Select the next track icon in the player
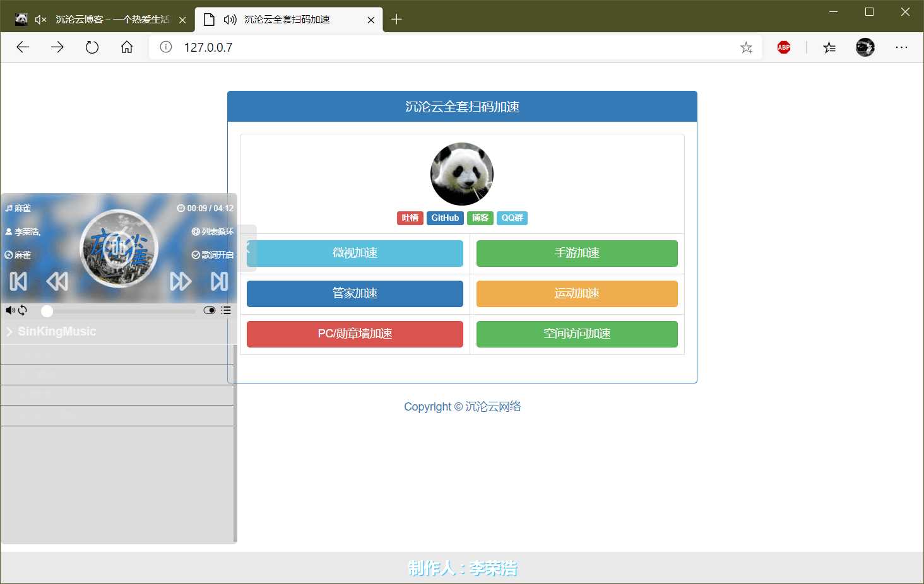924x584 pixels. tap(220, 281)
